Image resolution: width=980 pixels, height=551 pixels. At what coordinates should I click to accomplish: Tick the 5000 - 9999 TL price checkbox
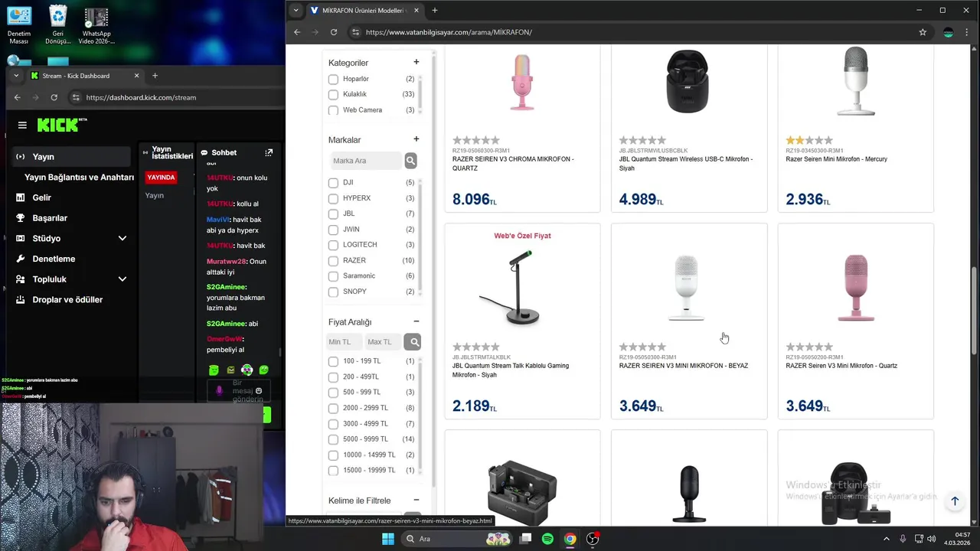coord(333,439)
